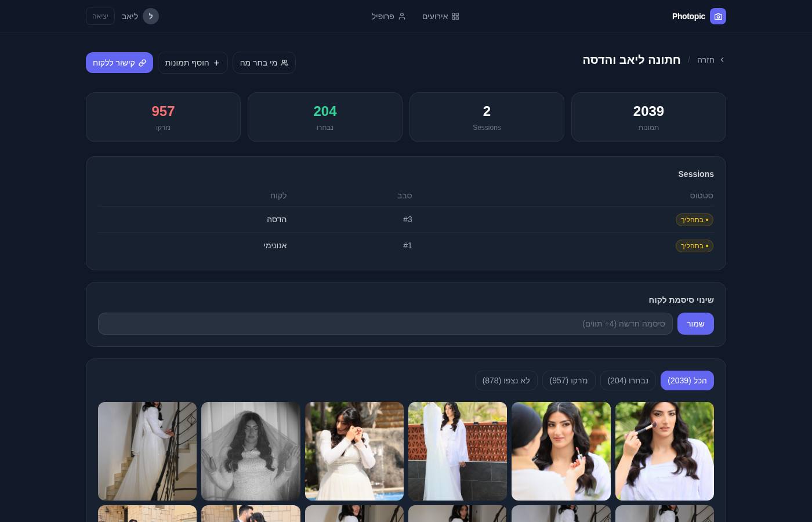Click the 957 נזרקו stat card
This screenshot has height=522, width=812.
tap(163, 117)
